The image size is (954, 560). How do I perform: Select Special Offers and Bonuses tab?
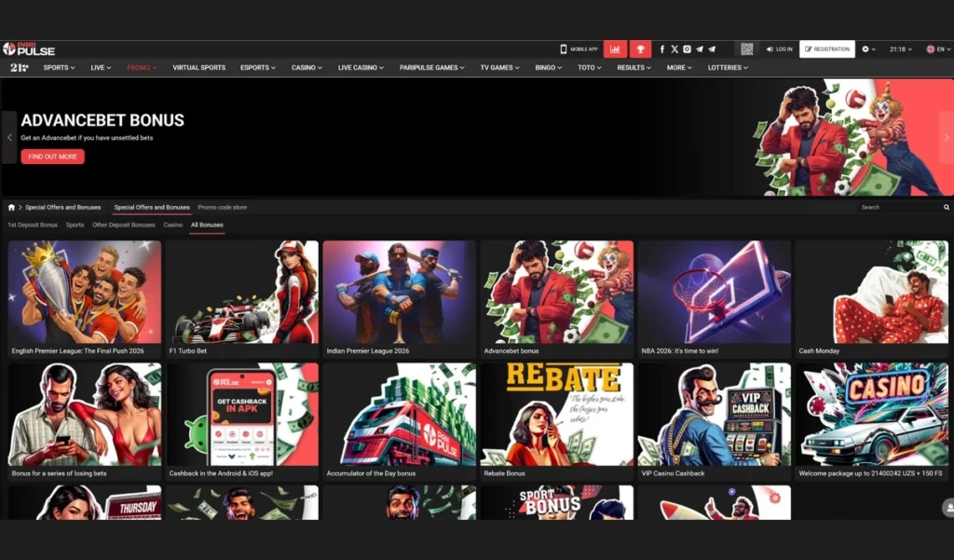pyautogui.click(x=152, y=208)
